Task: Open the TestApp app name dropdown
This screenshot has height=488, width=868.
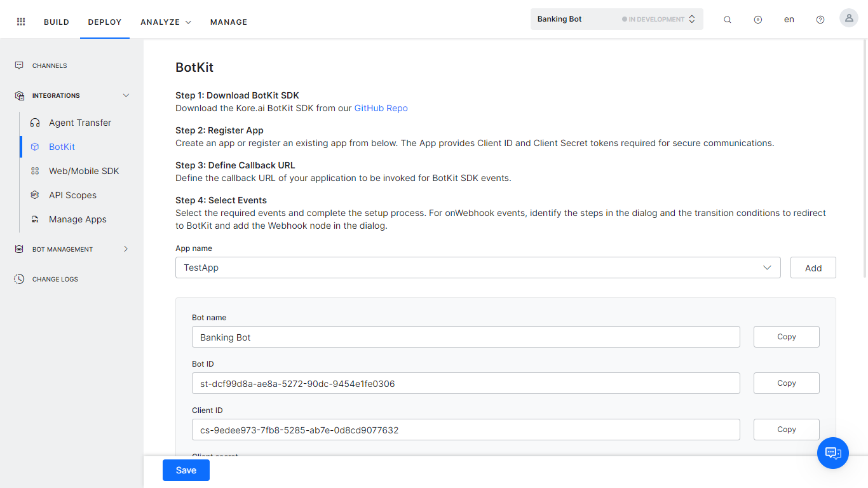Action: 767,268
